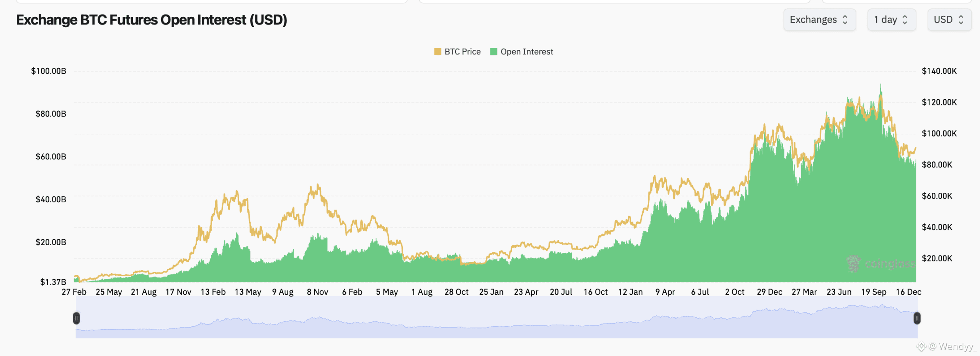
Task: Open the 1 day time interval dropdown
Action: click(x=891, y=19)
